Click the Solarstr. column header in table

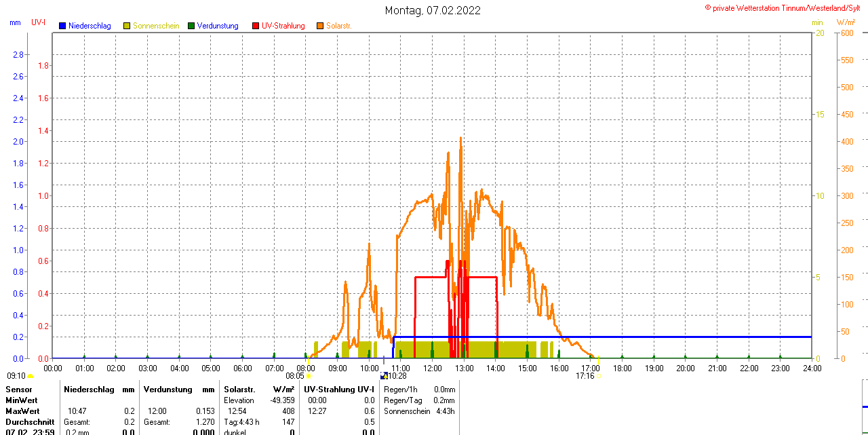pyautogui.click(x=239, y=390)
